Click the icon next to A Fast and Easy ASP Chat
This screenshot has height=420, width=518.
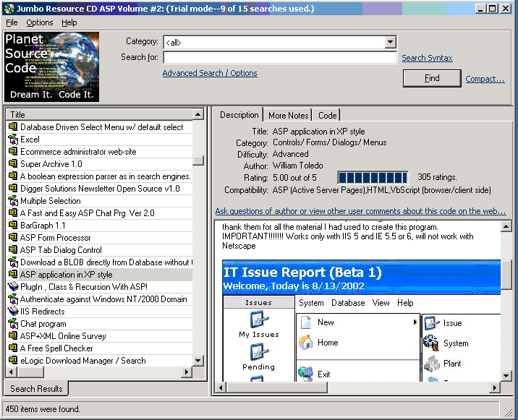pyautogui.click(x=13, y=213)
